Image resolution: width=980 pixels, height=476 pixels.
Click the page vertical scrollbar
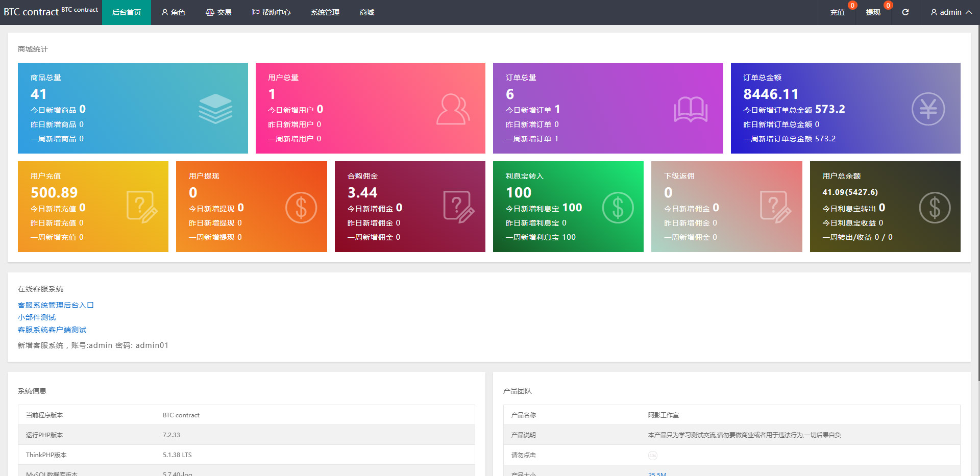click(978, 204)
